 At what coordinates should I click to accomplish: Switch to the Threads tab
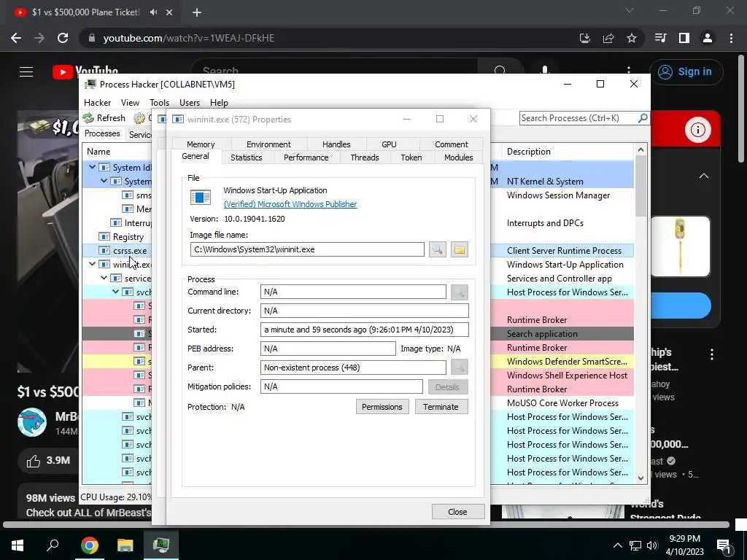(x=365, y=157)
